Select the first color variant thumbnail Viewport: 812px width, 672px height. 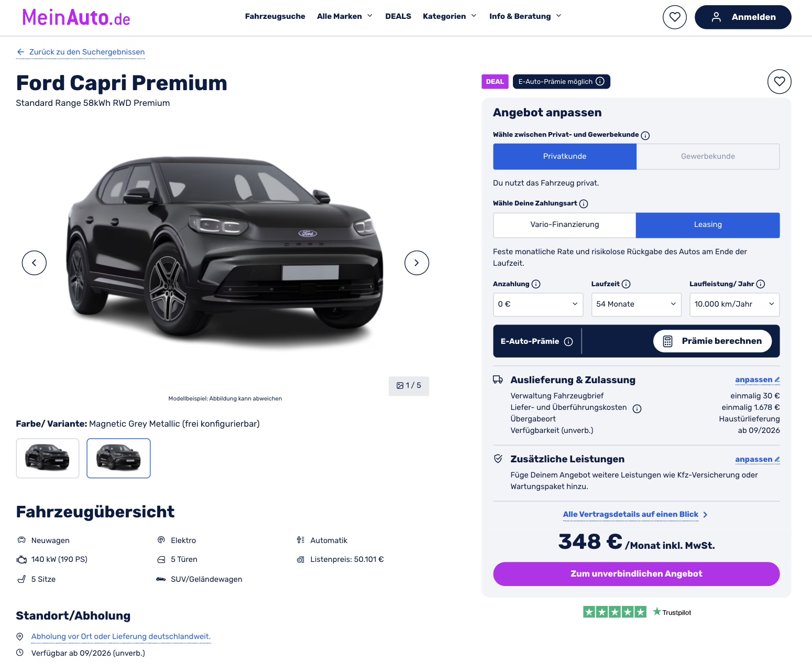[48, 458]
